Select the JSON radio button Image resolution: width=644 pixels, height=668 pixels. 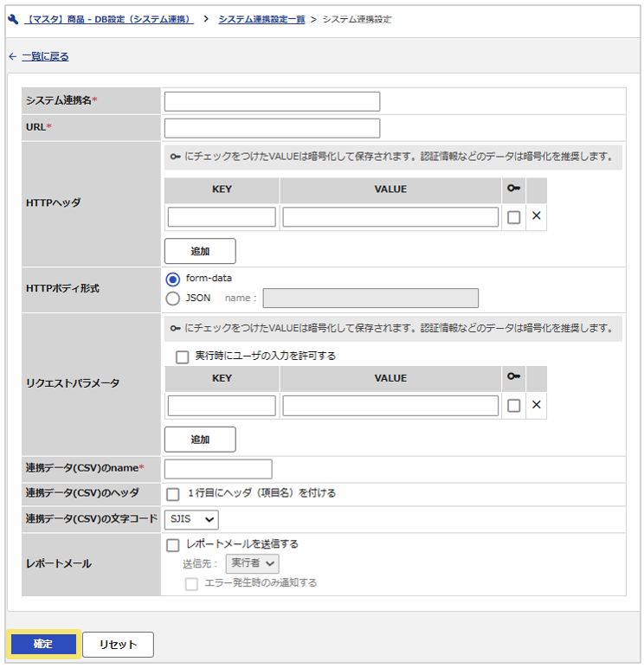point(172,299)
